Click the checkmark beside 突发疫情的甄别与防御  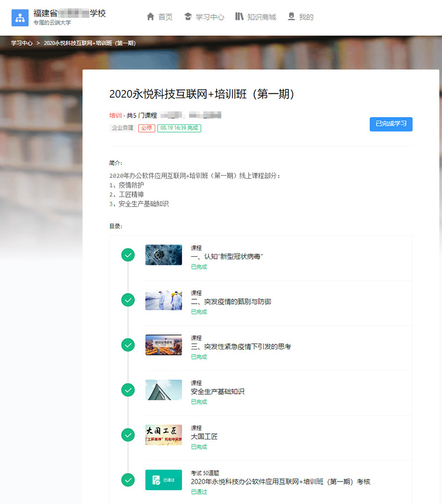click(x=128, y=300)
